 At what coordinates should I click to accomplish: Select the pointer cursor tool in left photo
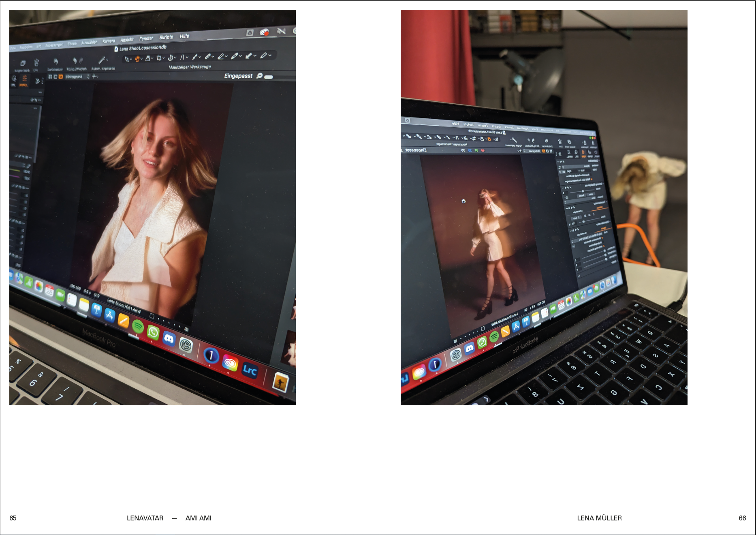127,59
